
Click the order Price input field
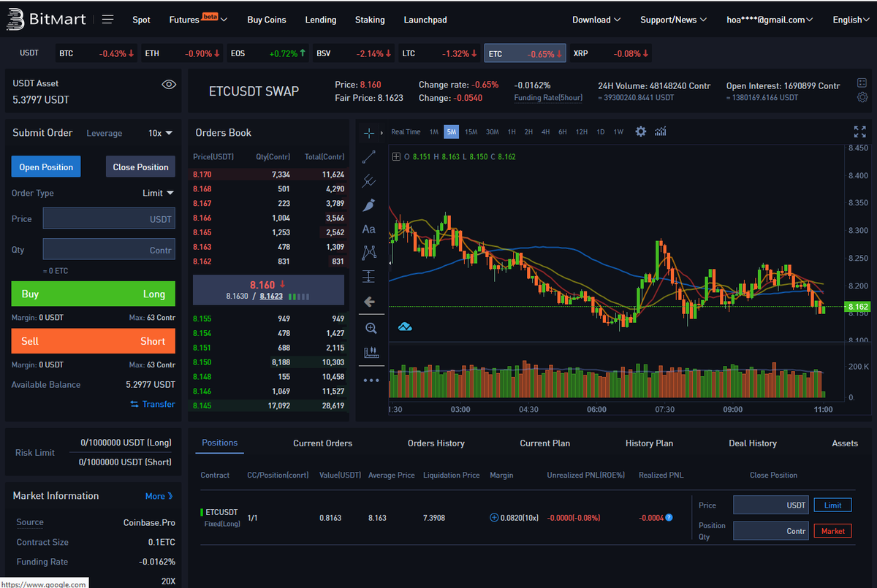tap(109, 218)
